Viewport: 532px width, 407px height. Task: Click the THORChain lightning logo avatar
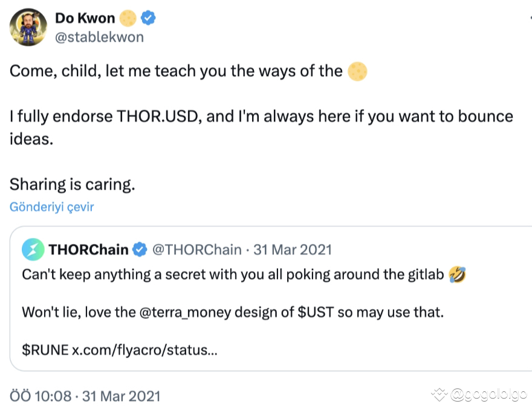coord(33,250)
